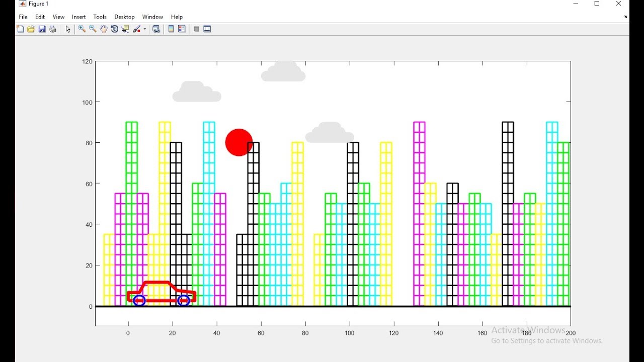
Task: Click the Print Figure icon
Action: (53, 29)
